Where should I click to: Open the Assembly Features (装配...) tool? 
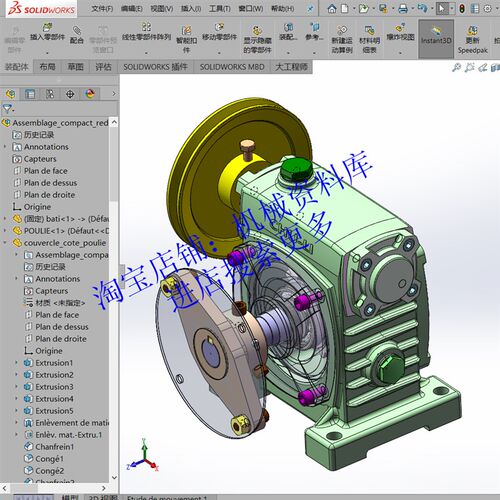tap(288, 27)
